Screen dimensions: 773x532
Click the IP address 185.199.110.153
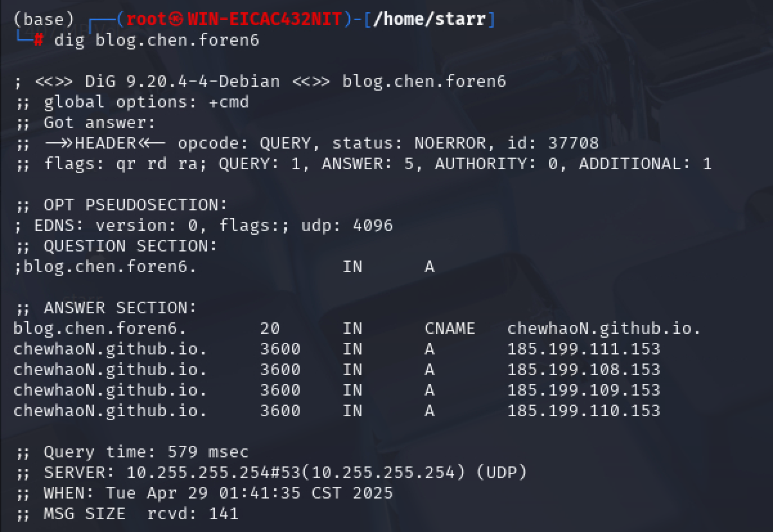click(584, 411)
